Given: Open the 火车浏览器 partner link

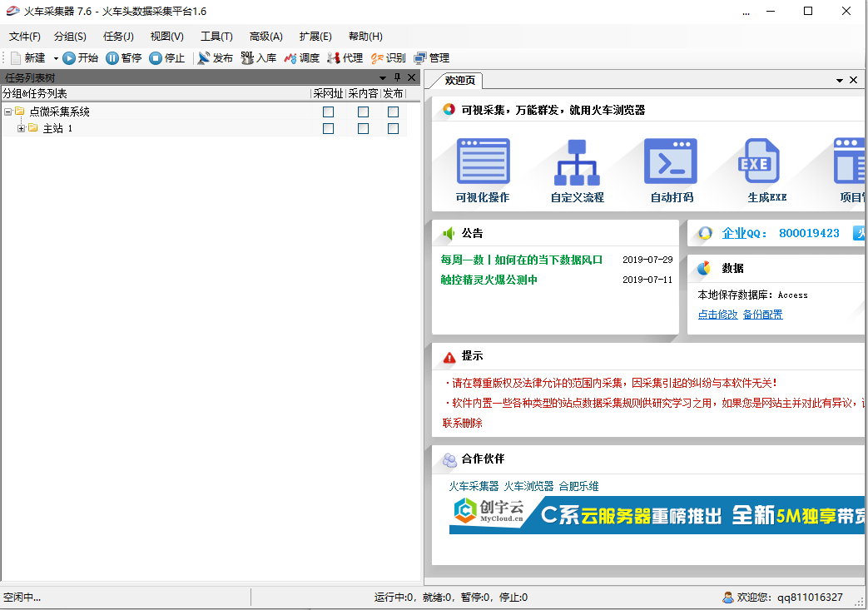Looking at the screenshot, I should click(528, 486).
